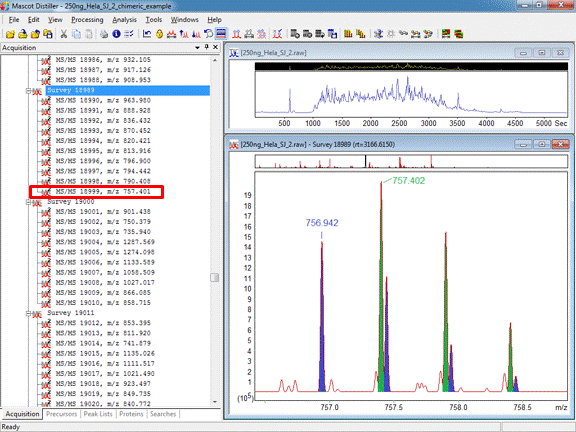Click the yellow-red bar chart icon
The image size is (576, 432).
pyautogui.click(x=348, y=34)
